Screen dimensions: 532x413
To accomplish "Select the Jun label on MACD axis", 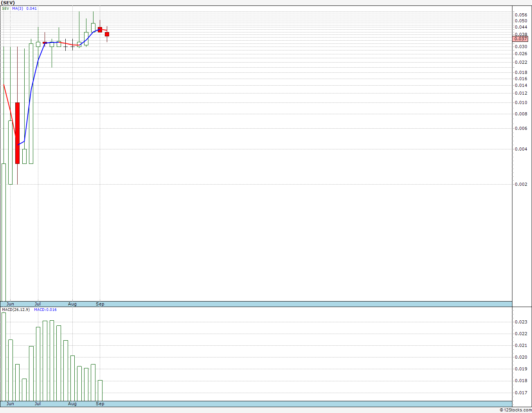I will 10,404.
